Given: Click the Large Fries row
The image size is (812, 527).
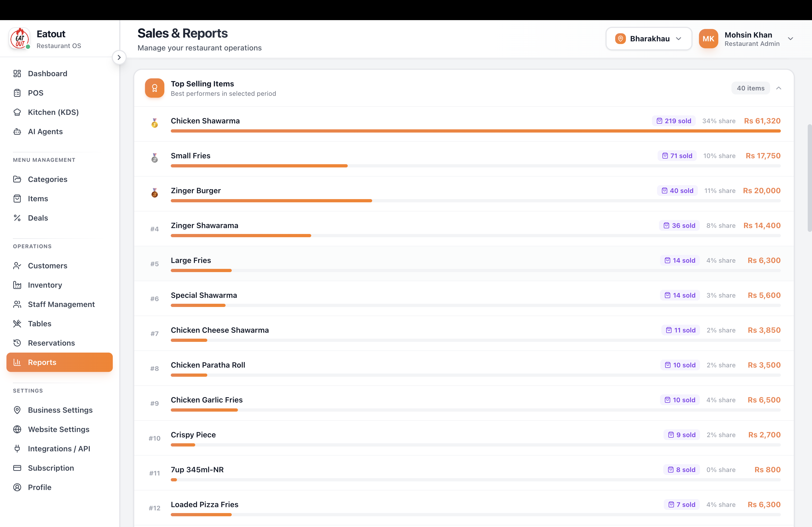Looking at the screenshot, I should pyautogui.click(x=464, y=263).
